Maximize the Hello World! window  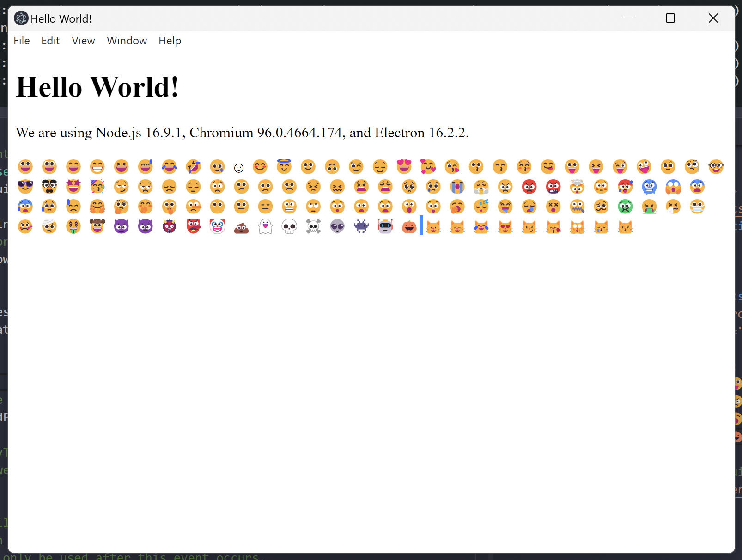[x=670, y=18]
